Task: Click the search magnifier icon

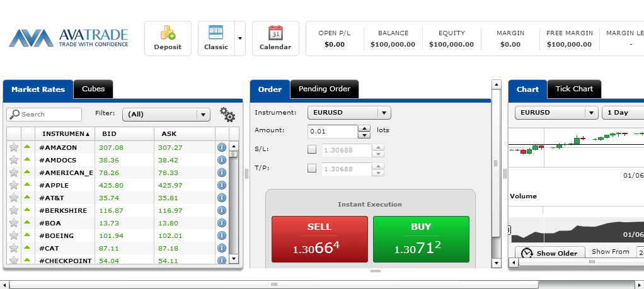Action: tap(14, 114)
